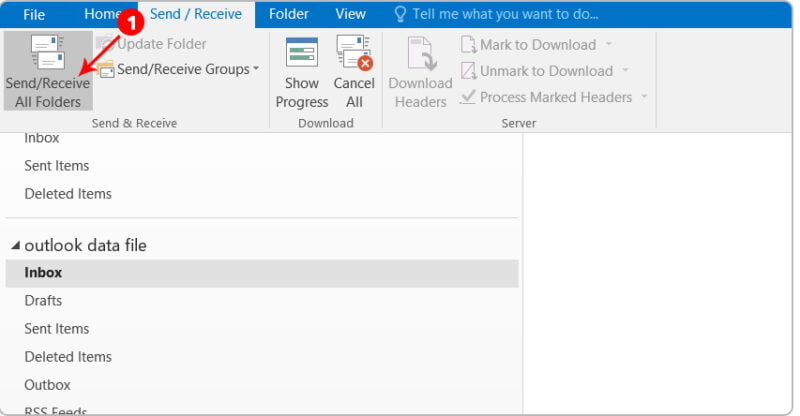Screen dimensions: 800x416
Task: Click the Update Folder icon
Action: coord(105,44)
